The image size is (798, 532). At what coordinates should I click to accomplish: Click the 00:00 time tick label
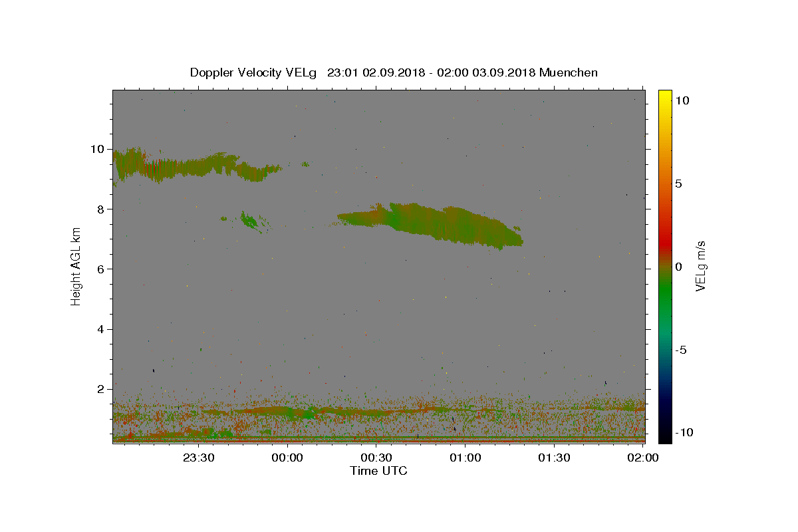coord(287,458)
